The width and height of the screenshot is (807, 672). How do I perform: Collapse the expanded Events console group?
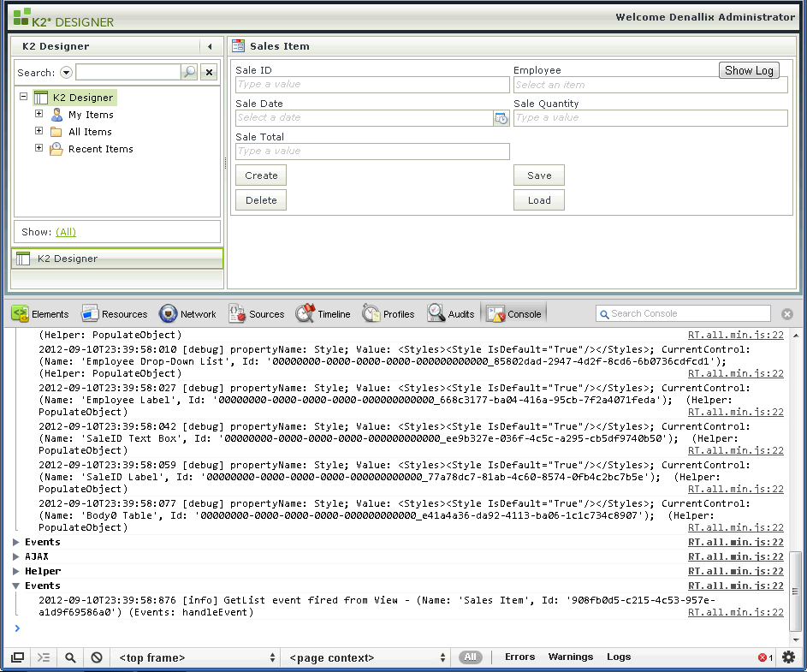(x=16, y=586)
